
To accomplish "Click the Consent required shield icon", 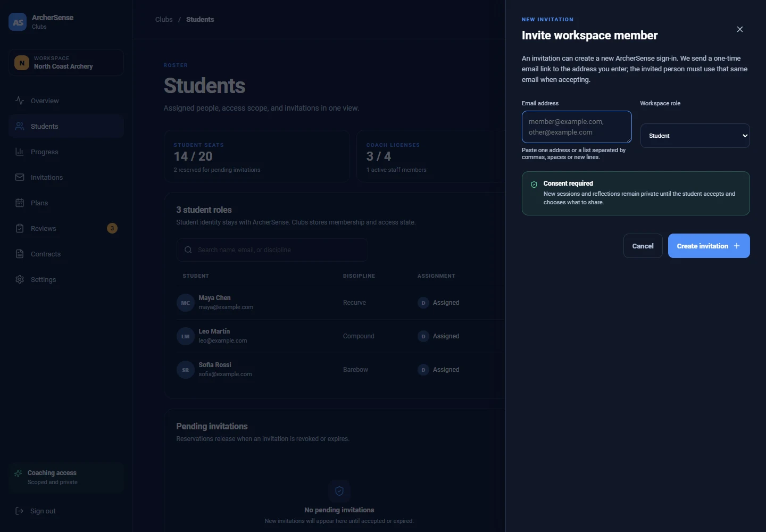I will tap(534, 185).
